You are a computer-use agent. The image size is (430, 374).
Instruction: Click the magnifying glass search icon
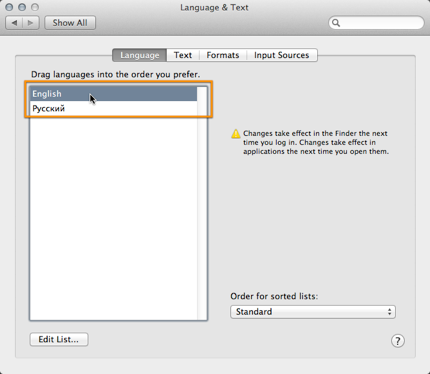tap(336, 23)
